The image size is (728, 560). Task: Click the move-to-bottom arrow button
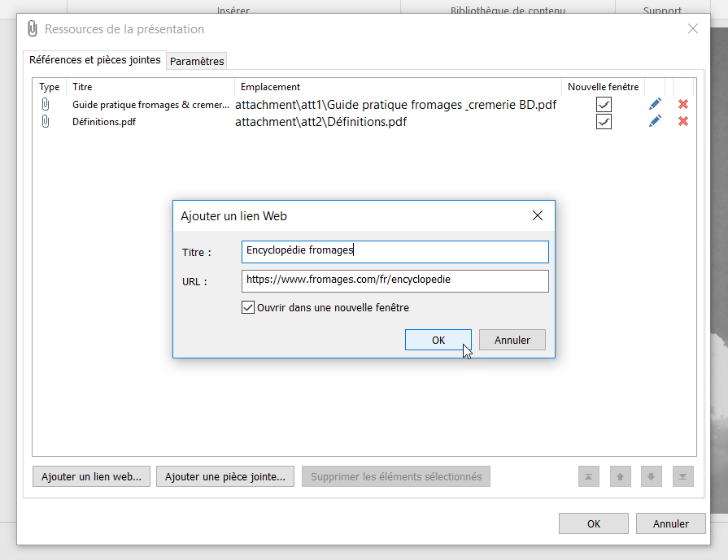point(682,477)
